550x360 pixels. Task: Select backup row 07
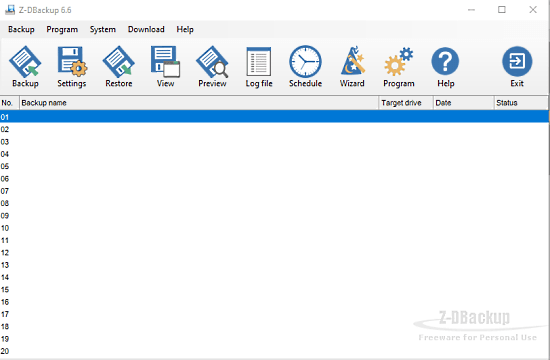(274, 191)
